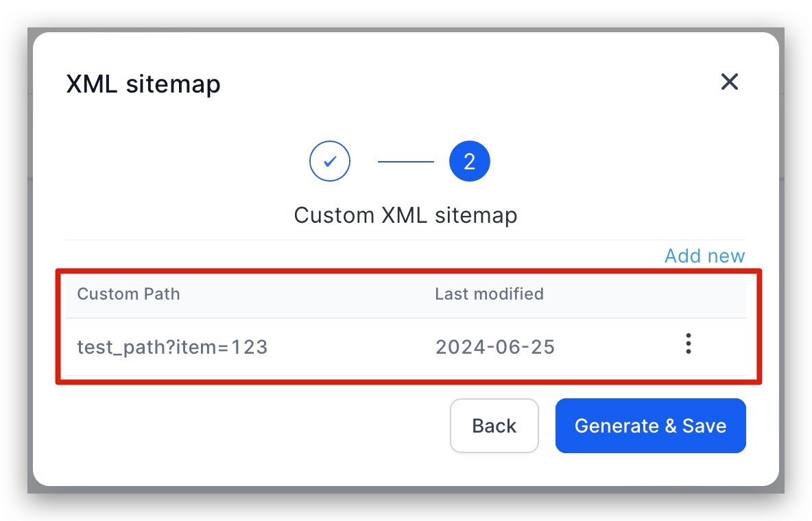812x521 pixels.
Task: Open three-dot menu for test_path row
Action: [688, 344]
